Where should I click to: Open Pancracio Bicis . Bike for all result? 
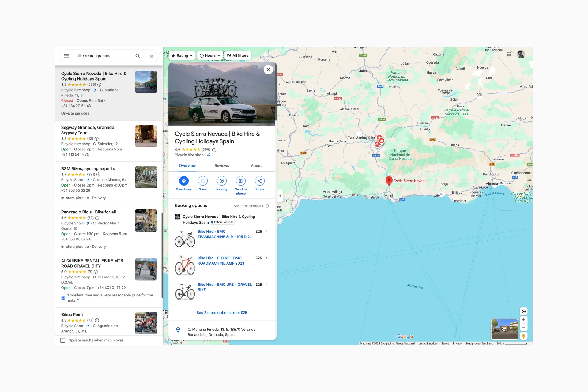pos(109,229)
